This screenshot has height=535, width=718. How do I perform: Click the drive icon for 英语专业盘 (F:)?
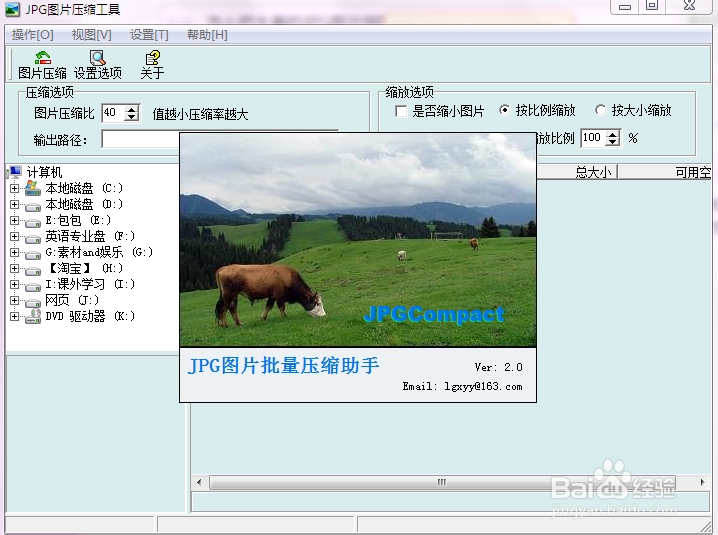(33, 237)
